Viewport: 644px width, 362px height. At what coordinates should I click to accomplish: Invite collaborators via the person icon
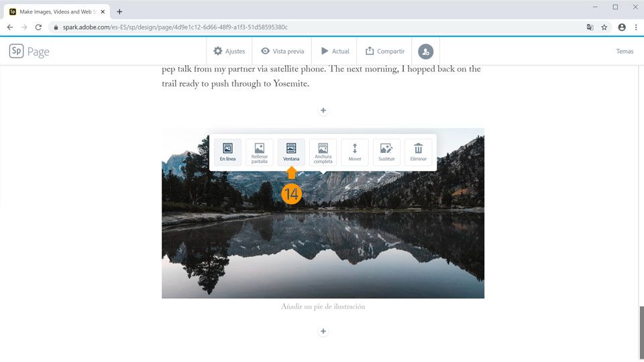425,52
